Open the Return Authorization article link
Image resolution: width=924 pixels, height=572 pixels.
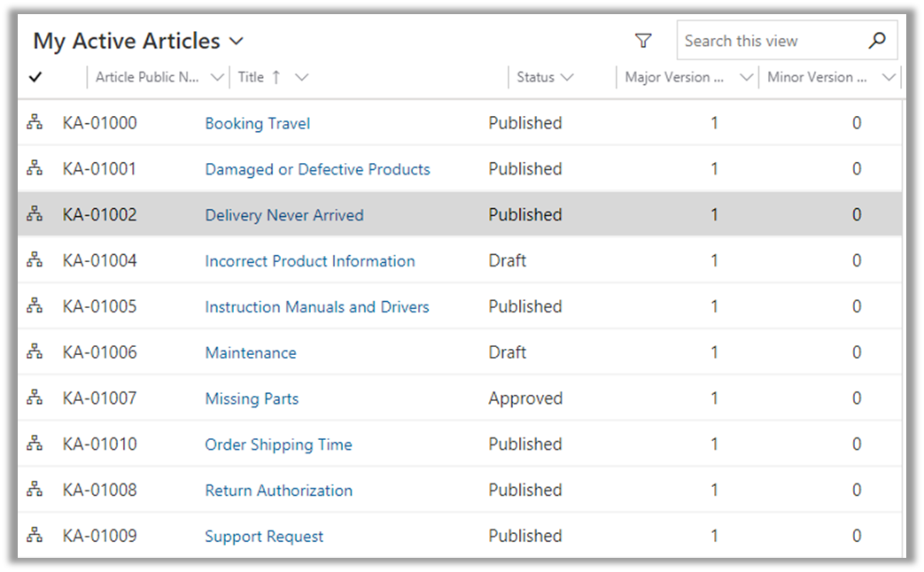pos(279,491)
